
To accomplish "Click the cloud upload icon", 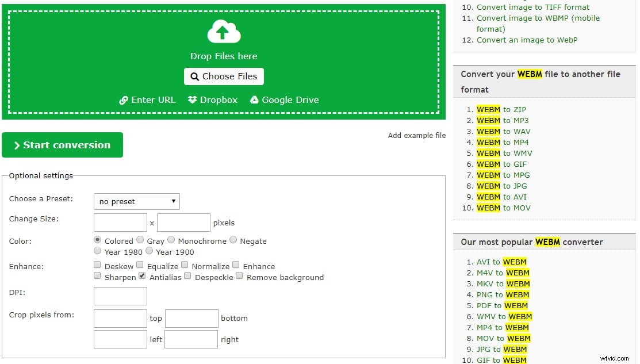I will [x=224, y=32].
